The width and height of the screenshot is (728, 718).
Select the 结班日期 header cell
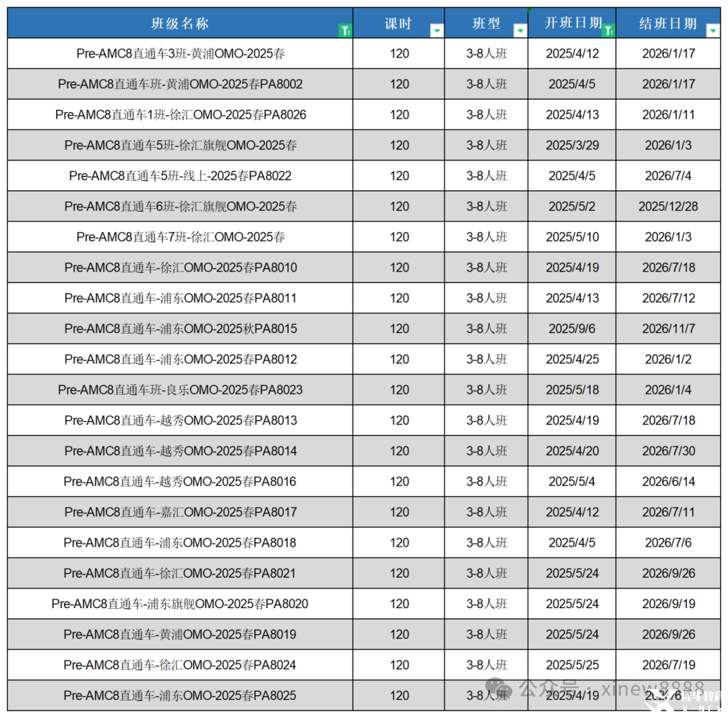668,23
